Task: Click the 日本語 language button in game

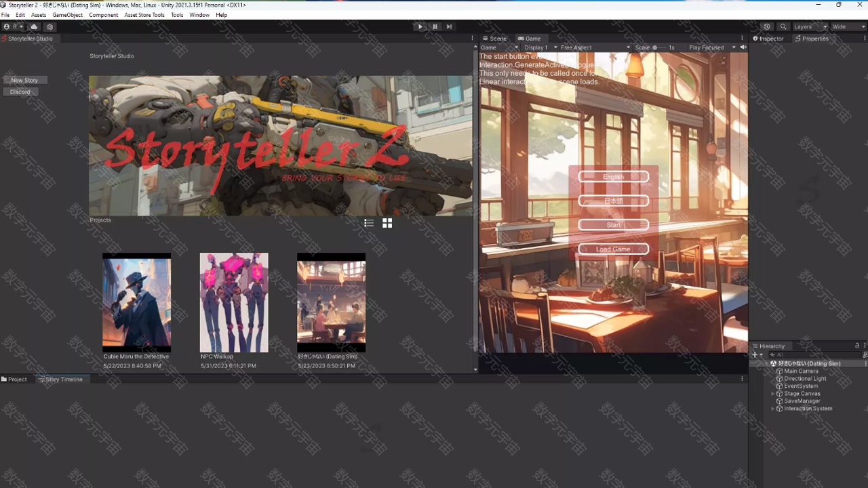Action: coord(613,201)
